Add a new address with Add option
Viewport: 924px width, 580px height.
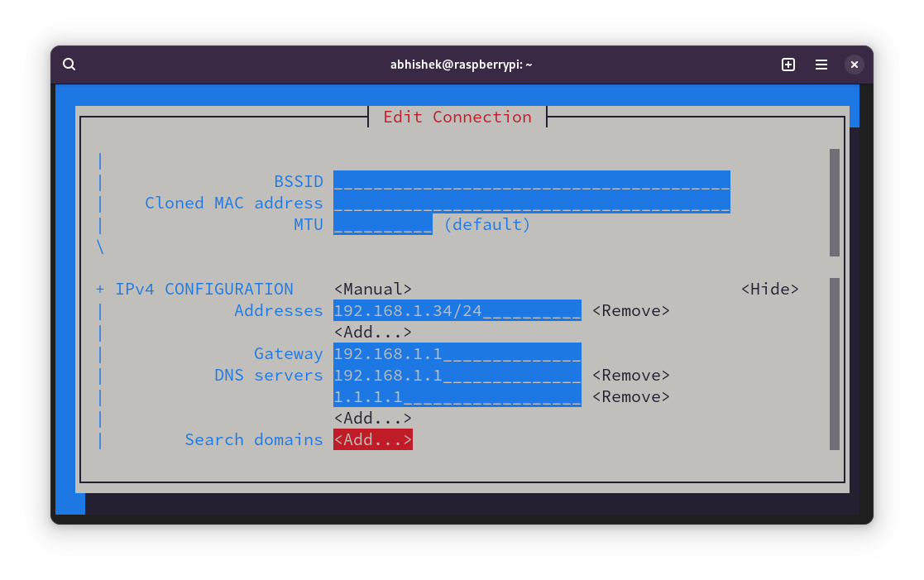[372, 332]
